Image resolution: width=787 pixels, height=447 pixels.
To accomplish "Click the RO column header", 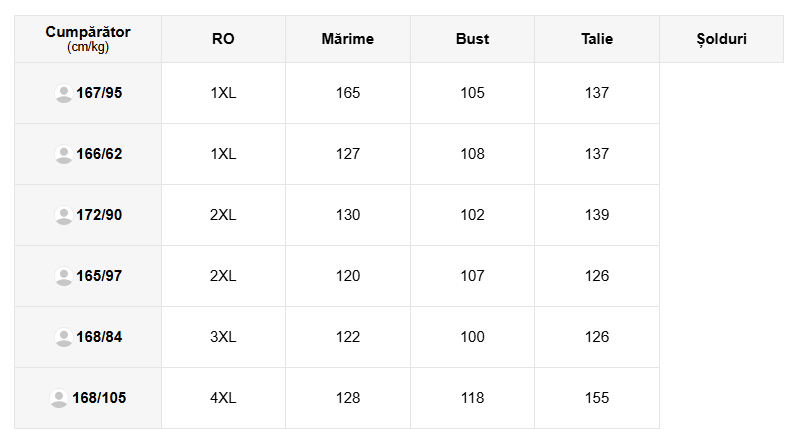I will pos(223,39).
